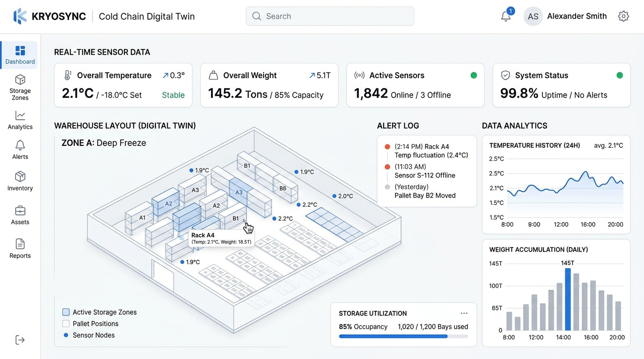Click the 'ZONE A: Deep Freeze' heading
Image resolution: width=644 pixels, height=359 pixels.
click(104, 143)
